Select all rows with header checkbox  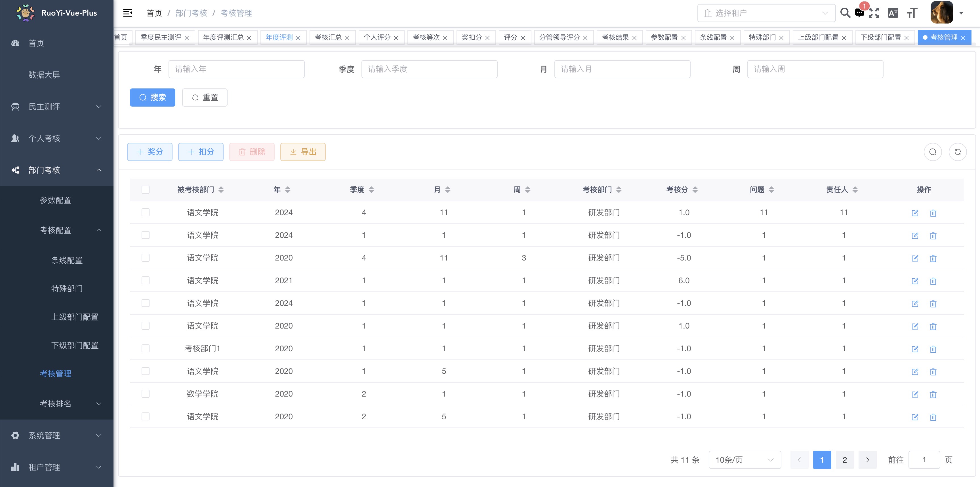coord(145,190)
